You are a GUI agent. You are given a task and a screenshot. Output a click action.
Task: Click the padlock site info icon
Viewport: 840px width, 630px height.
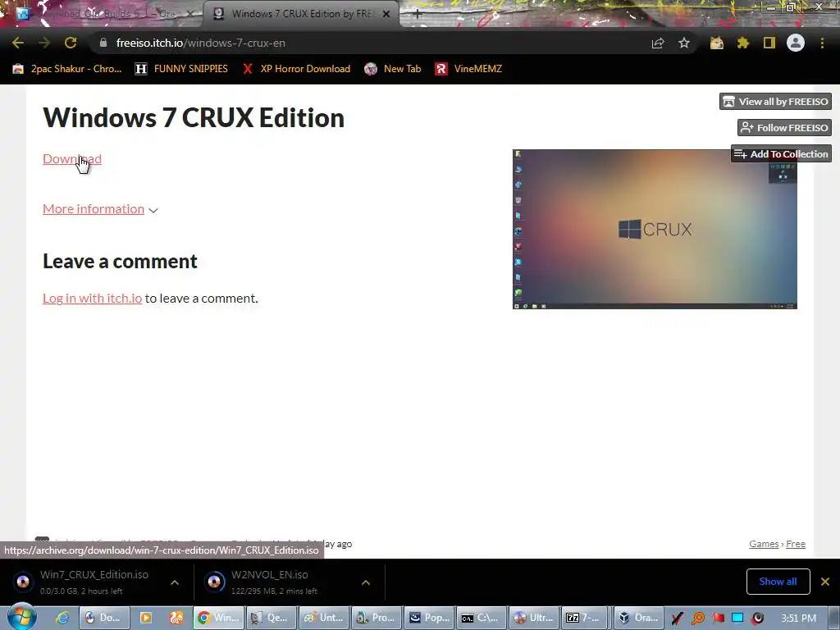[x=103, y=43]
